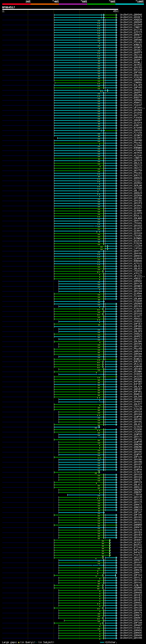
Task: Click the purple ~60% identity legend segment
Action: [73, 4]
